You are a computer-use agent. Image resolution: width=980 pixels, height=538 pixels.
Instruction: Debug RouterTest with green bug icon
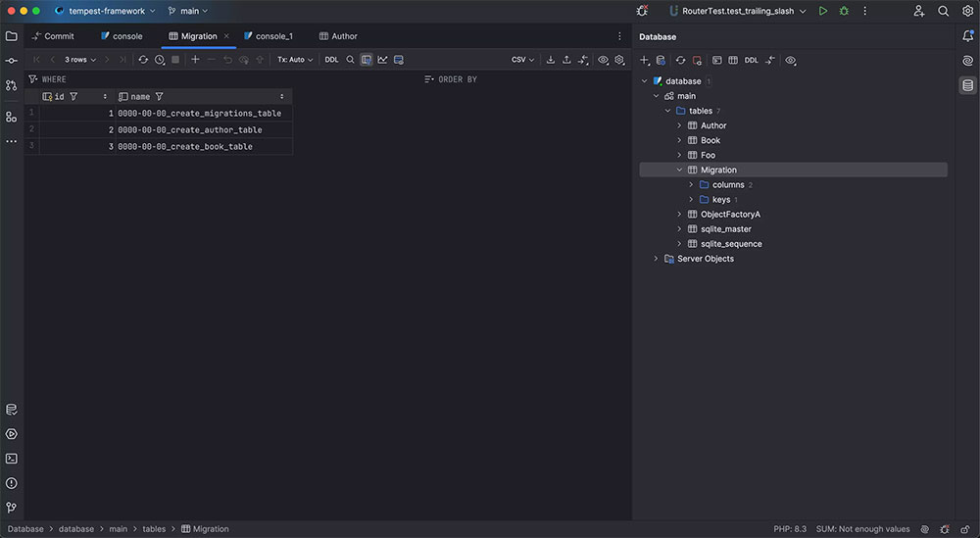pyautogui.click(x=844, y=11)
